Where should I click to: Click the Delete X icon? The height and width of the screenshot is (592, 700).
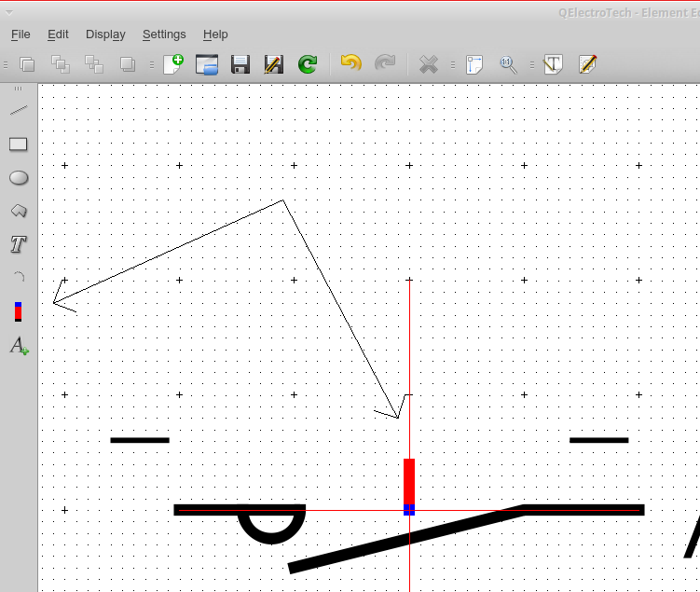(x=428, y=64)
